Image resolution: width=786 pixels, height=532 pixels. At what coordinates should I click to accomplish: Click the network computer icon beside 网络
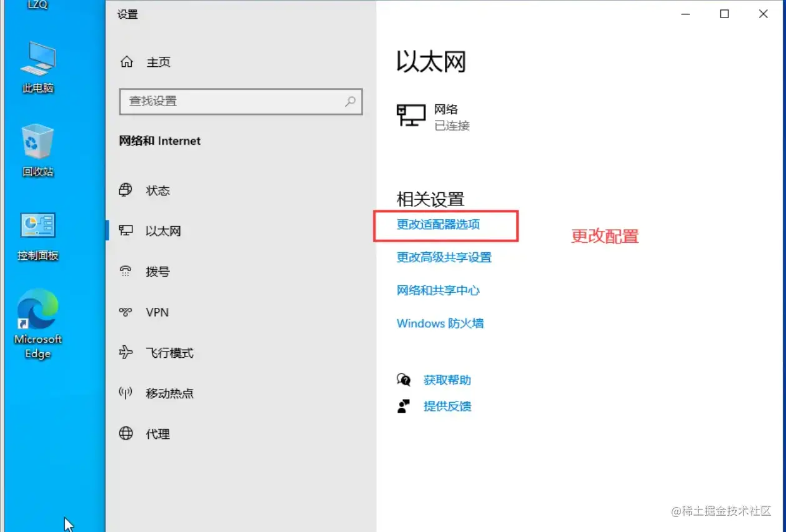tap(411, 116)
